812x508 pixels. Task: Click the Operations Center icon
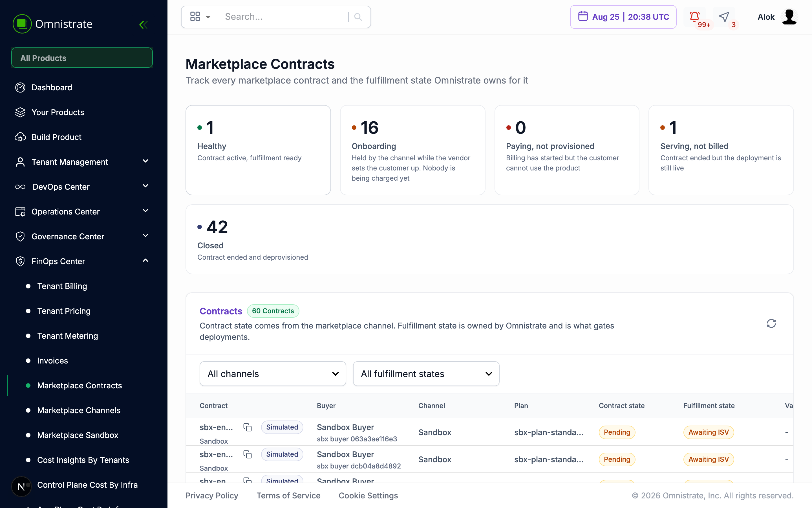pyautogui.click(x=20, y=212)
